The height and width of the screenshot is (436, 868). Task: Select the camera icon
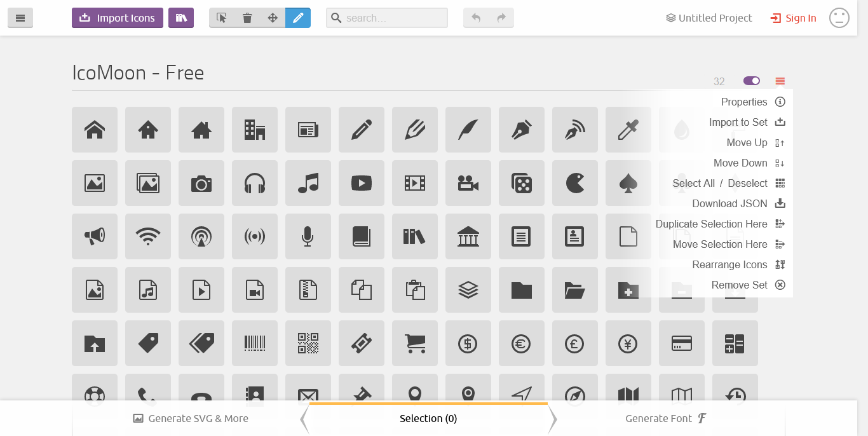pos(201,183)
